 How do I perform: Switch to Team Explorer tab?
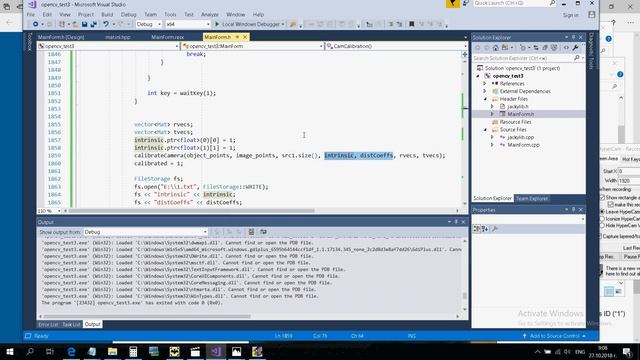coord(532,198)
